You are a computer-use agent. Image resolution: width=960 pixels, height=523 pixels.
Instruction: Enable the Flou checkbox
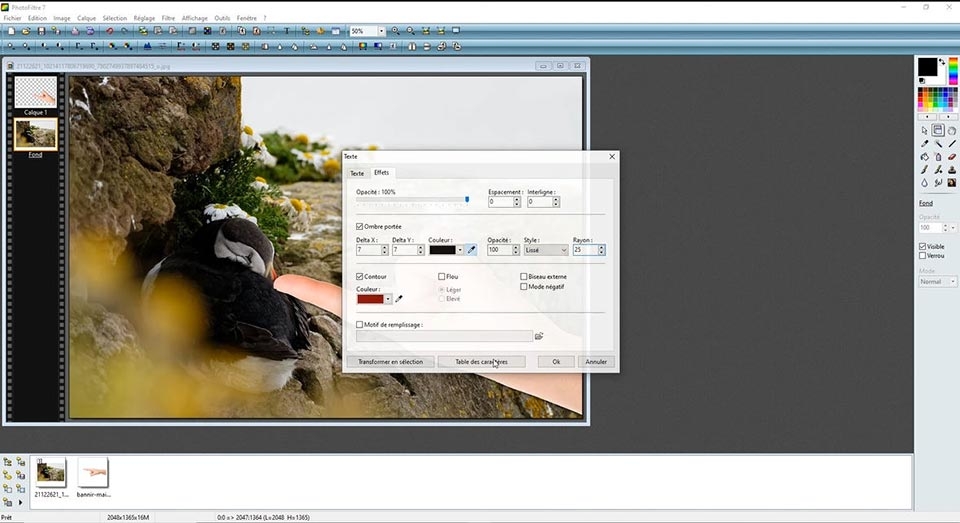[442, 276]
